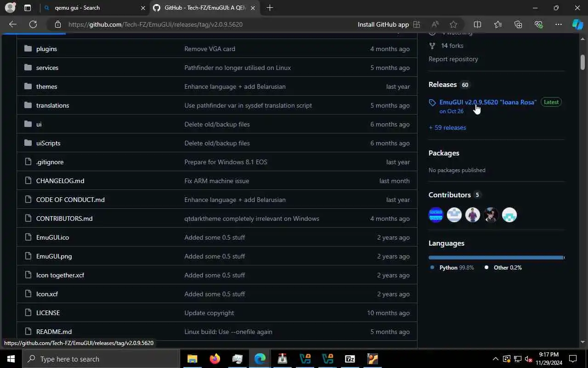
Task: Open commit 'Linux build: Use --onefile again'
Action: (x=228, y=332)
